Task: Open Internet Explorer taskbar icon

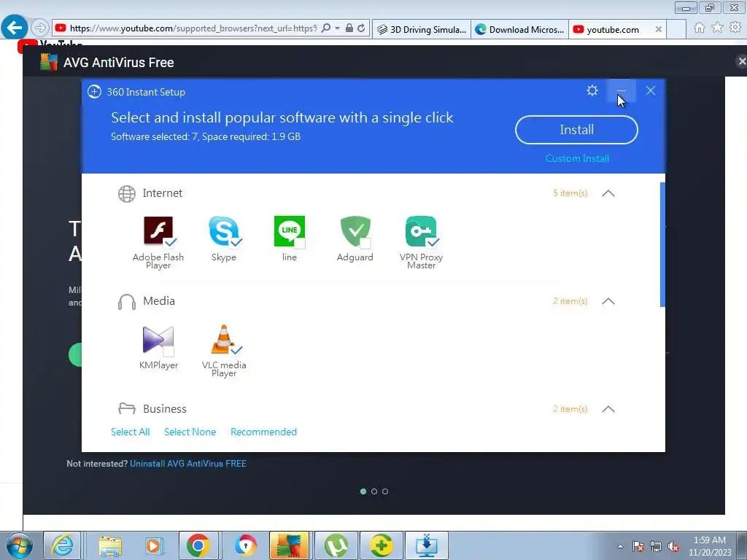Action: point(63,545)
